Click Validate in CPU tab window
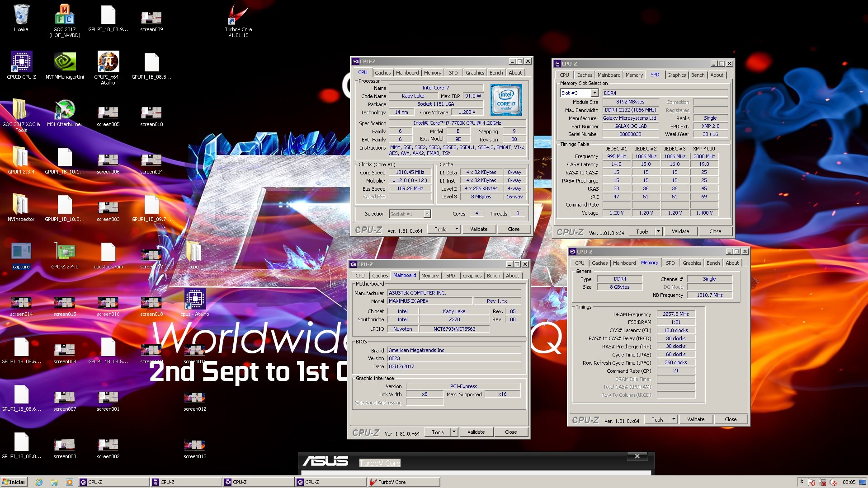The image size is (868, 488). coord(478,229)
